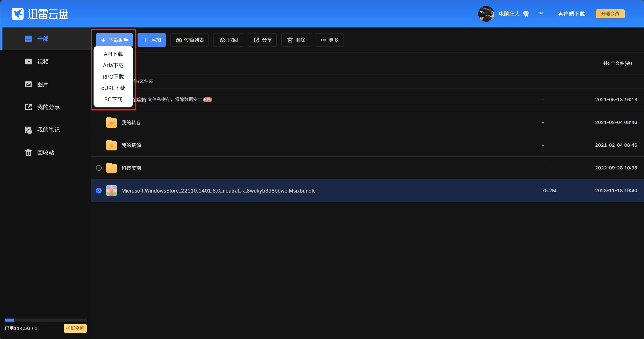This screenshot has width=644, height=339.
Task: Open the 图片 sidebar category
Action: point(46,85)
